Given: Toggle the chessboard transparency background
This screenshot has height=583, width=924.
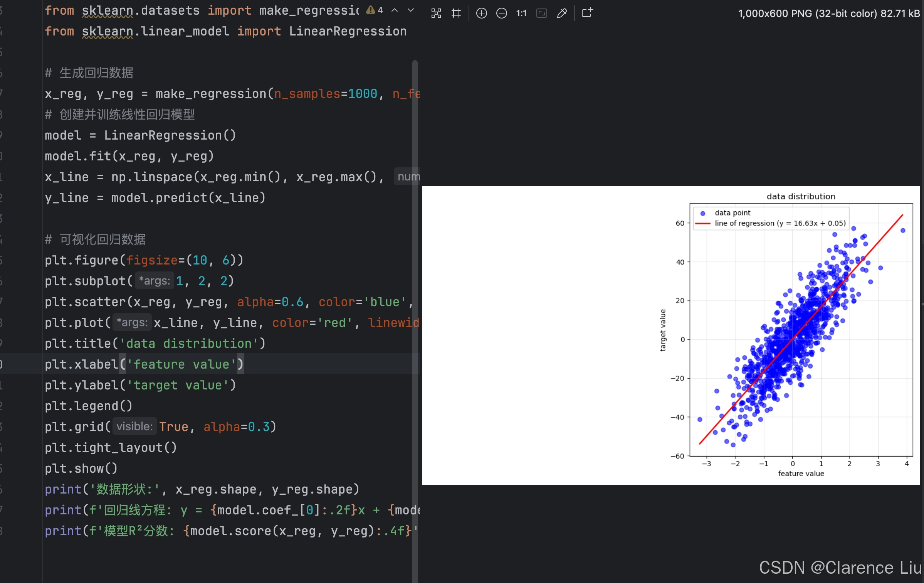Looking at the screenshot, I should (436, 13).
